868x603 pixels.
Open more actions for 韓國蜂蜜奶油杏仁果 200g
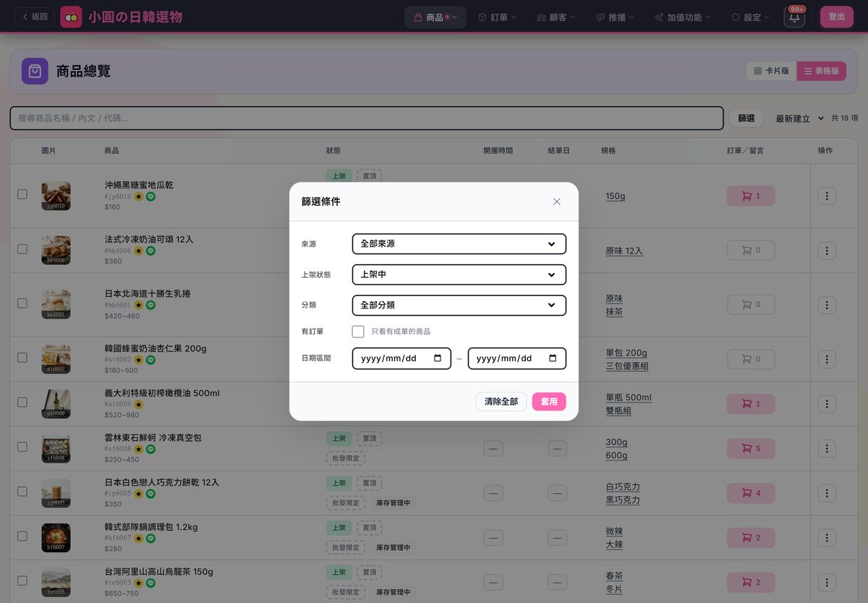(827, 359)
